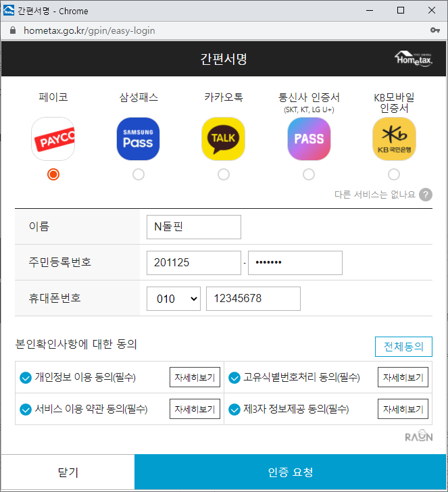Select the carrier PASS icon
The image size is (448, 492).
[309, 139]
